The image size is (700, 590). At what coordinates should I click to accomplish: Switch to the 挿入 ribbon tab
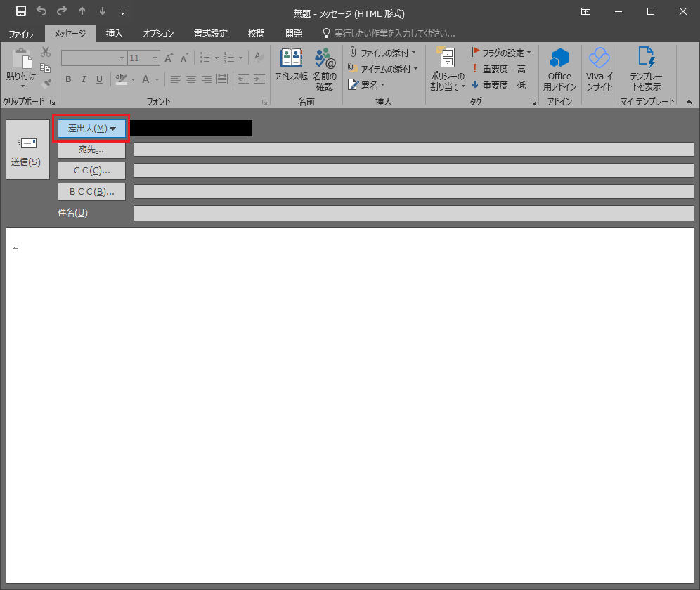(x=115, y=33)
